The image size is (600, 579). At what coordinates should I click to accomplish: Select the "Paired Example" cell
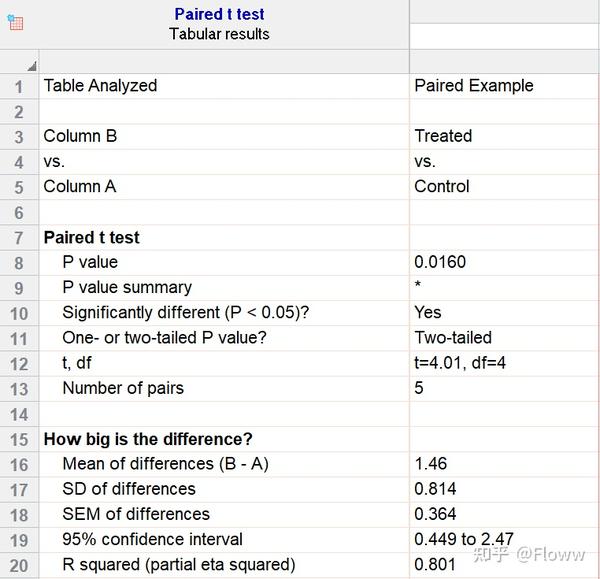click(474, 86)
